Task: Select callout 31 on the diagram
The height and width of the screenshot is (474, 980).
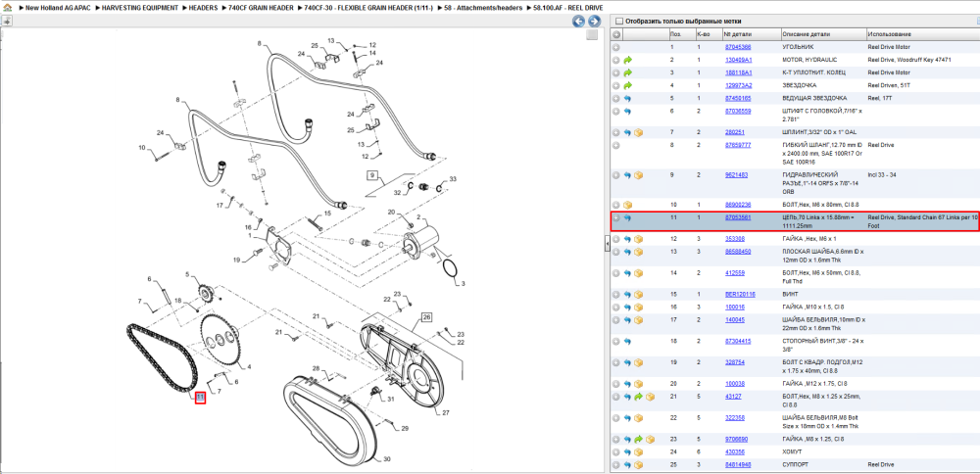Action: coord(391,399)
